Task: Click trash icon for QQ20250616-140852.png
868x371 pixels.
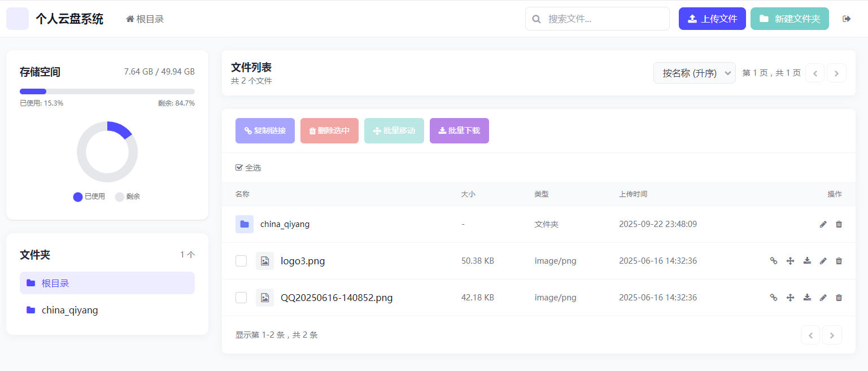Action: tap(839, 298)
